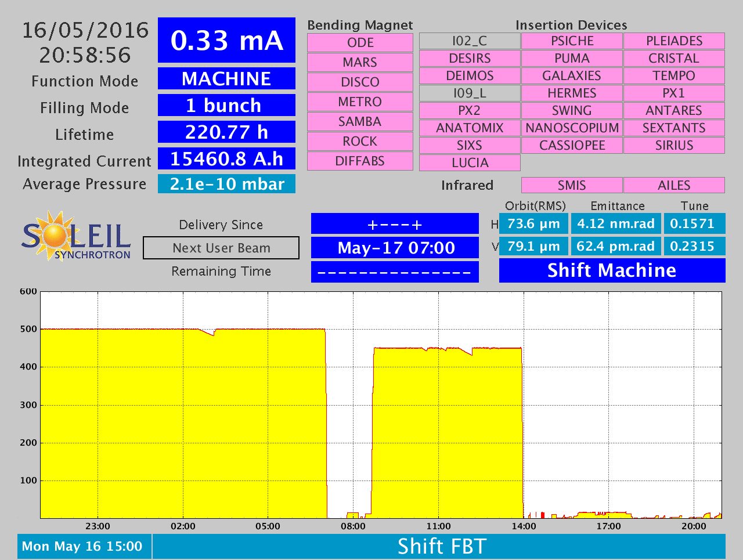
Task: Select the grey I02_C insertion device
Action: (x=470, y=41)
